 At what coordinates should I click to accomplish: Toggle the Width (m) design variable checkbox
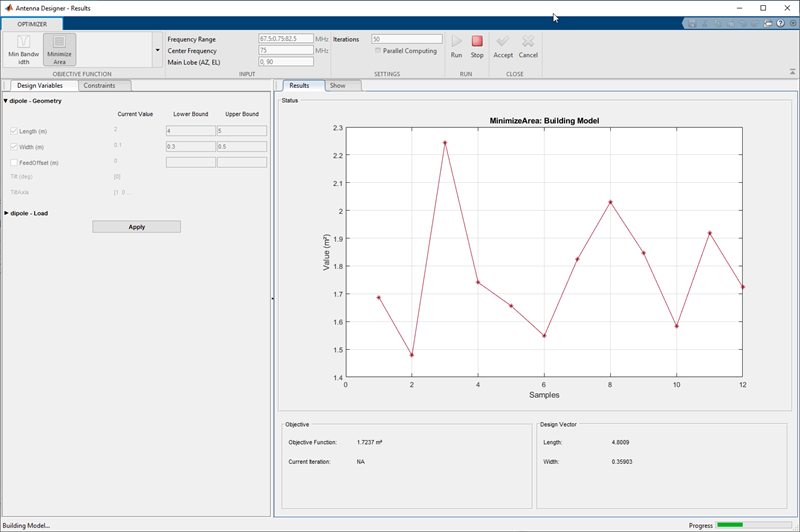point(14,147)
